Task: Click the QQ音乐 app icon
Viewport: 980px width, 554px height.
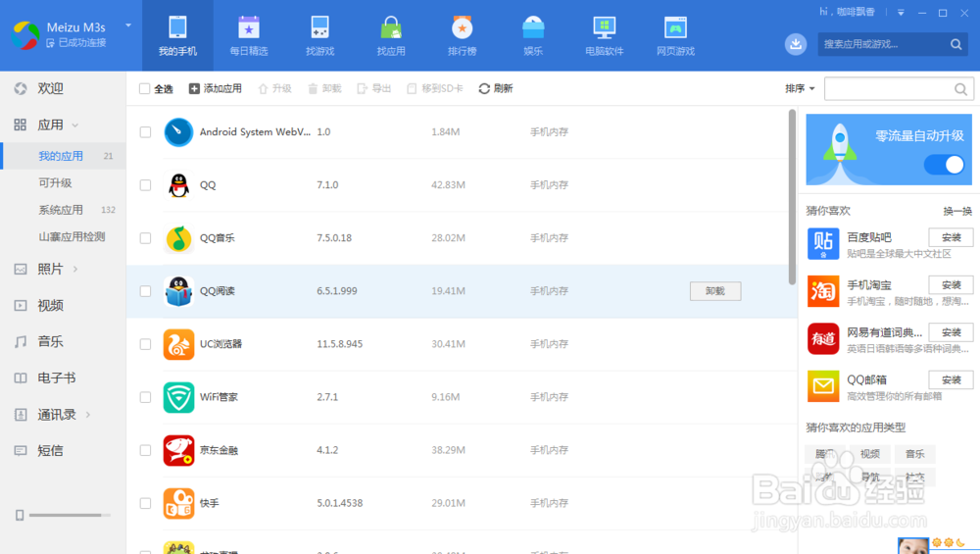Action: click(x=178, y=238)
